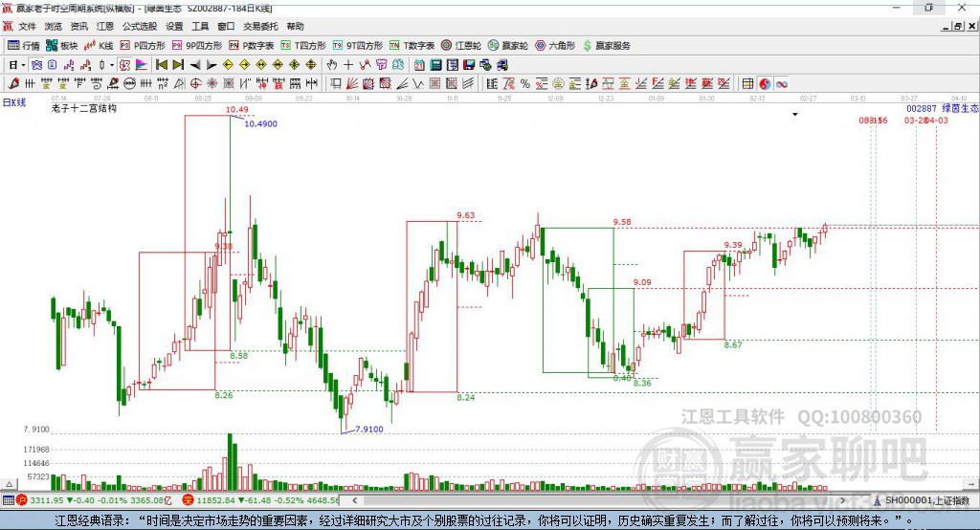Click the 老子十二宫结构 chart title
This screenshot has height=530, width=980.
coord(84,108)
